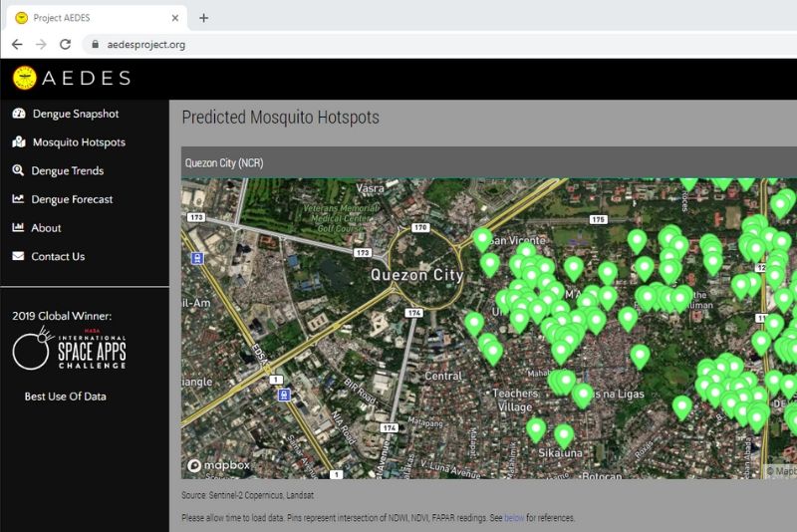Click the Vasra map label

(x=370, y=188)
